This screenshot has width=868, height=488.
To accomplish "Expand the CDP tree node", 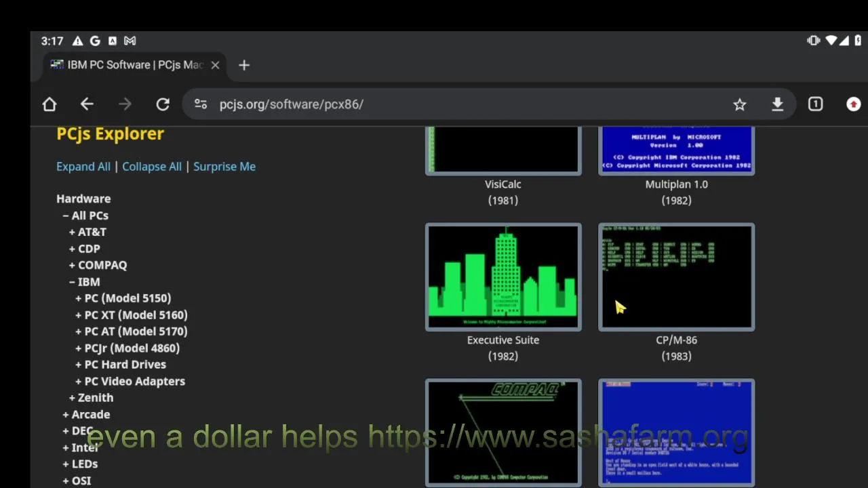I will pos(84,249).
